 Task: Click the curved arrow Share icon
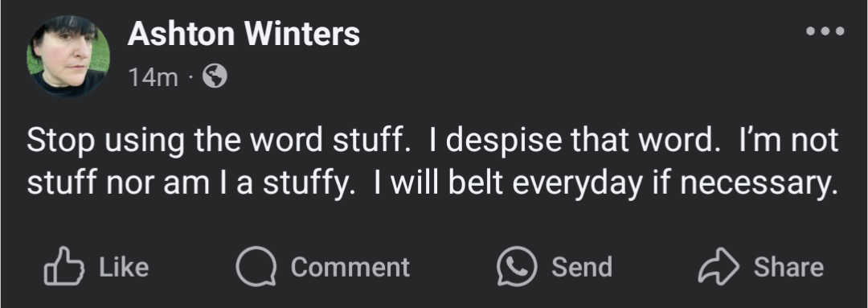pyautogui.click(x=719, y=266)
